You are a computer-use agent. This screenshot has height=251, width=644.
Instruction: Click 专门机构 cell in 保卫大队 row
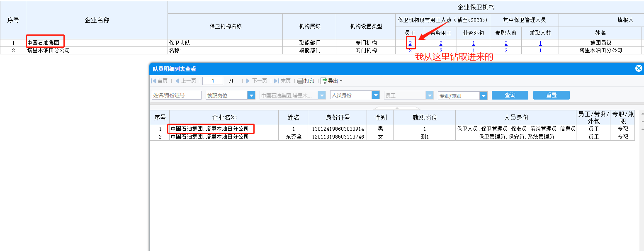tap(366, 43)
